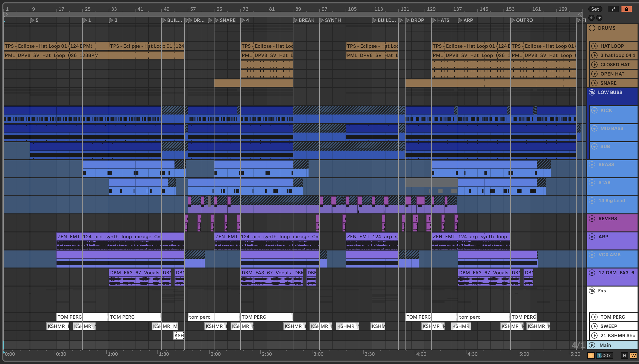Click the Set locator button
The image size is (639, 364).
[595, 9]
